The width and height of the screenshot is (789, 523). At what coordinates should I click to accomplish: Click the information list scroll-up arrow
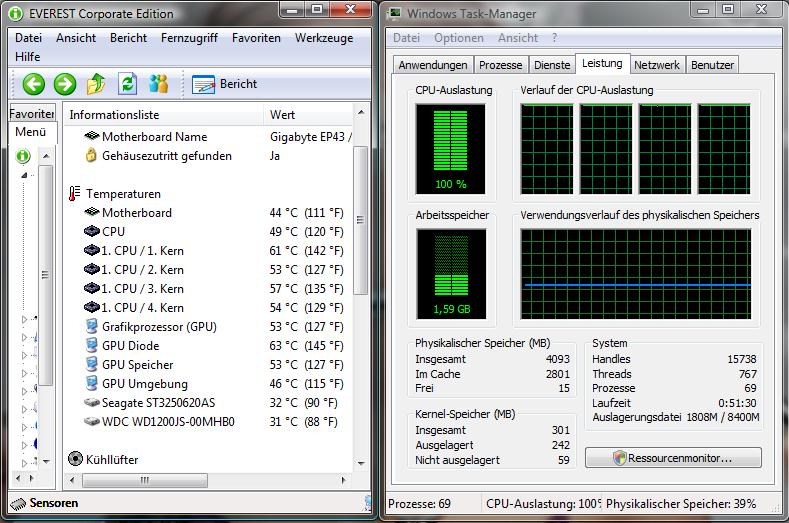coord(361,112)
